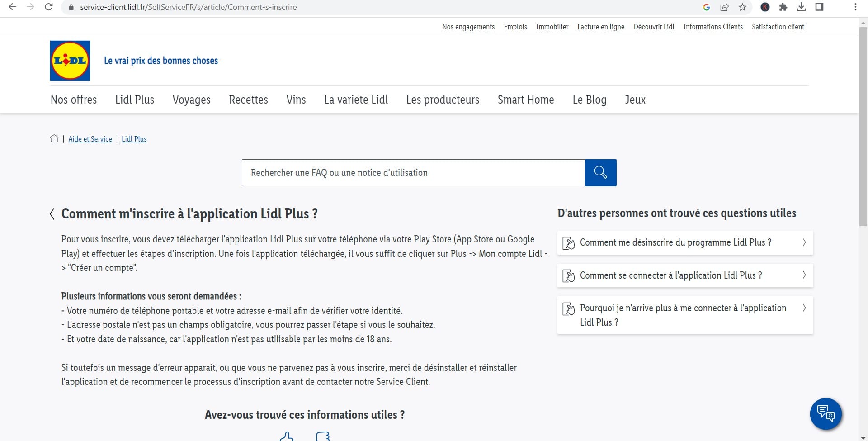The width and height of the screenshot is (868, 441).
Task: Click the home breadcrumb icon
Action: pyautogui.click(x=54, y=139)
